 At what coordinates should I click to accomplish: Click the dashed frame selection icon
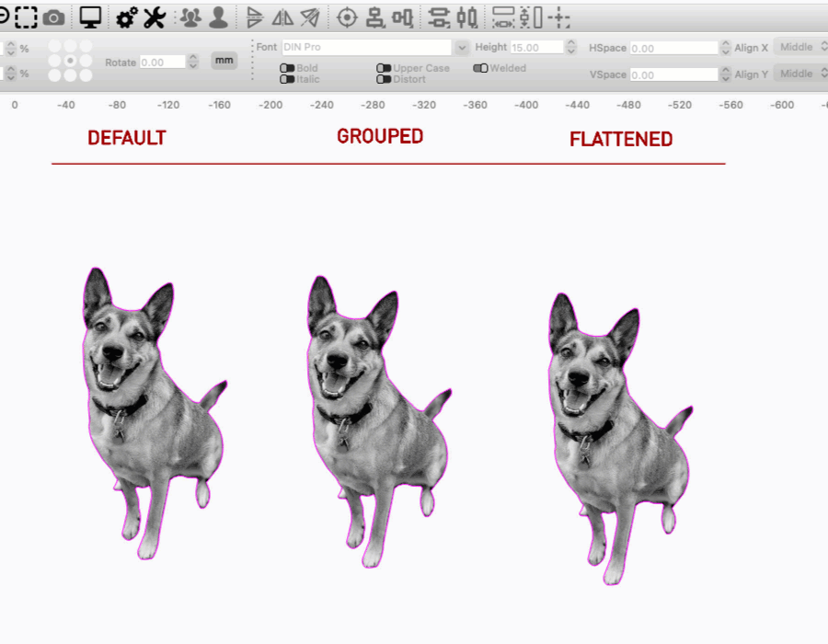26,17
